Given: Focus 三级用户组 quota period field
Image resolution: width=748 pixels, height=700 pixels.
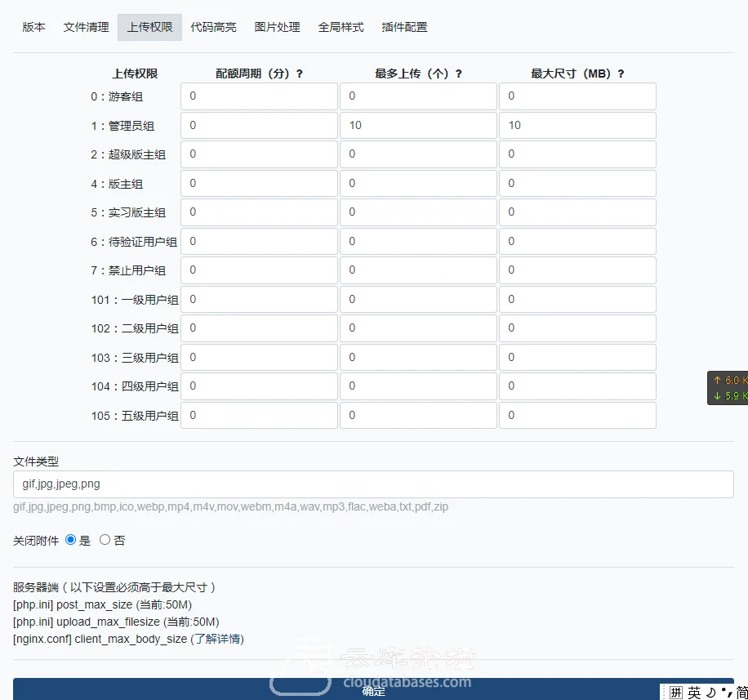Looking at the screenshot, I should coord(259,358).
